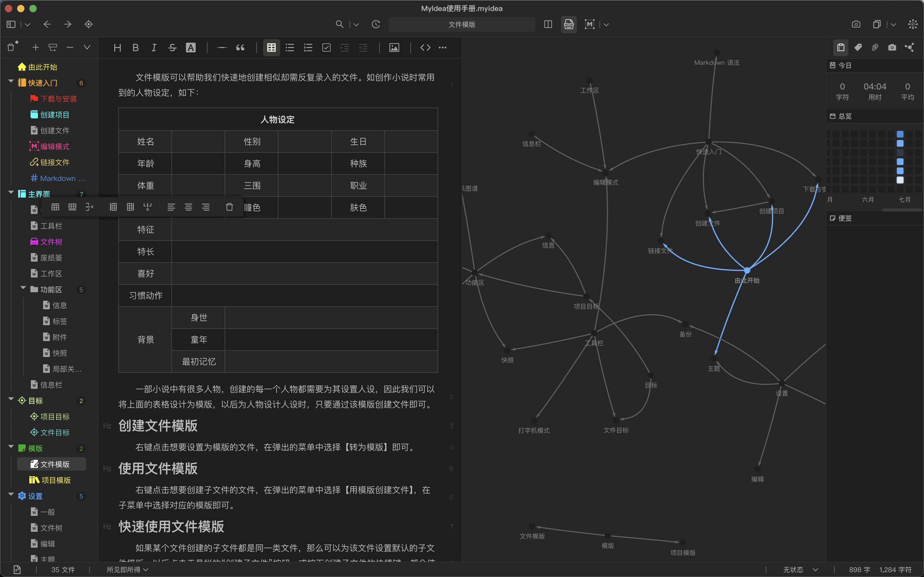The image size is (924, 577).
Task: Open the attachments paperclip panel
Action: pyautogui.click(x=875, y=47)
